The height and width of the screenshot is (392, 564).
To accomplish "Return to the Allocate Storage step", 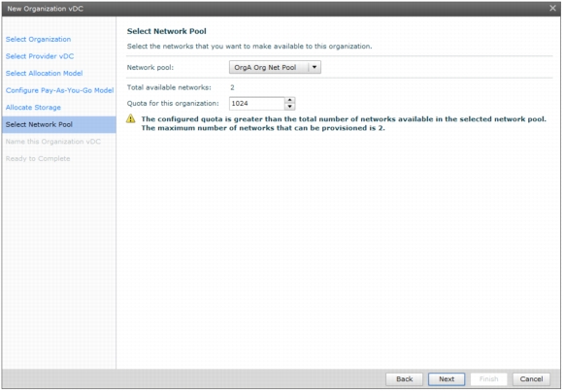I will pyautogui.click(x=33, y=108).
